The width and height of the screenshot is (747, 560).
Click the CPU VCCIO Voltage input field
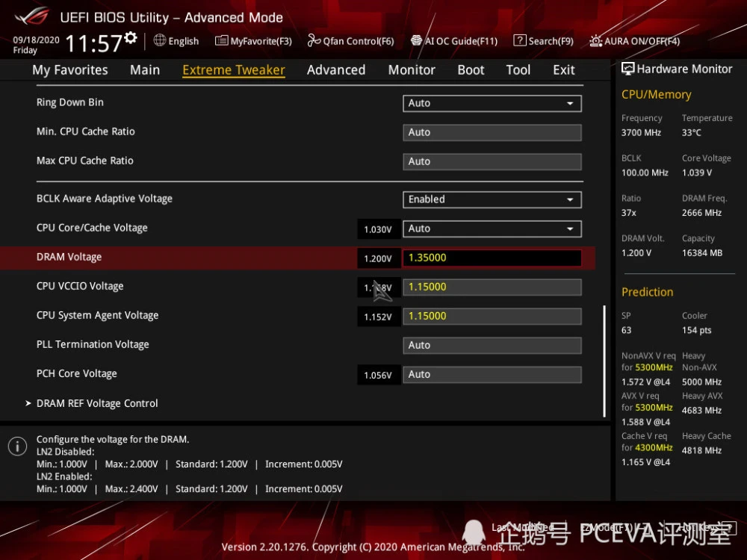click(x=492, y=287)
